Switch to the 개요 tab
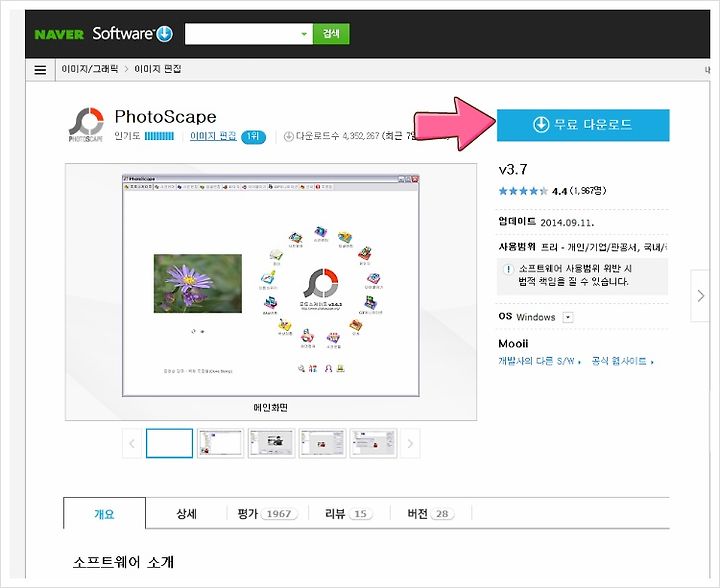The height and width of the screenshot is (588, 720). (104, 513)
